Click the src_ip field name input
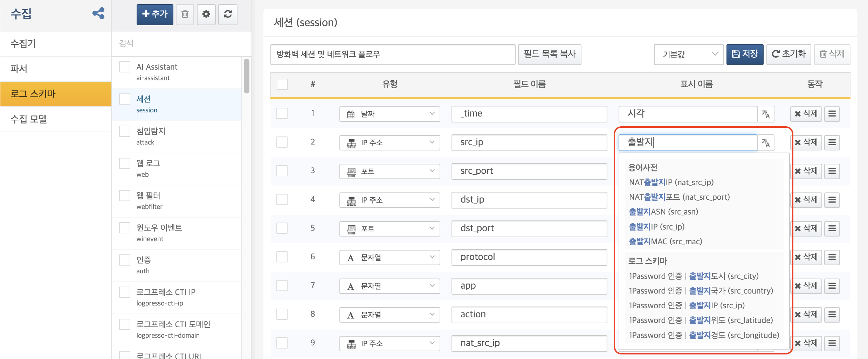The height and width of the screenshot is (359, 868). (x=529, y=142)
